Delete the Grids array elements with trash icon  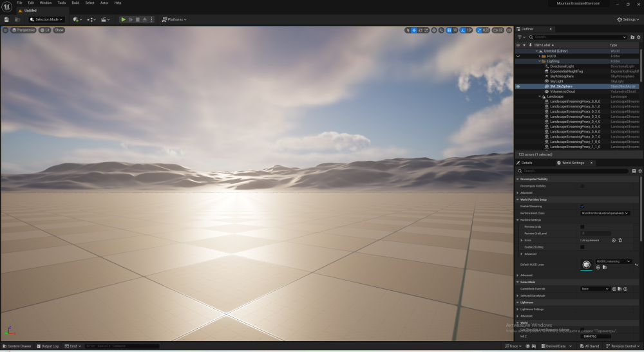click(620, 241)
